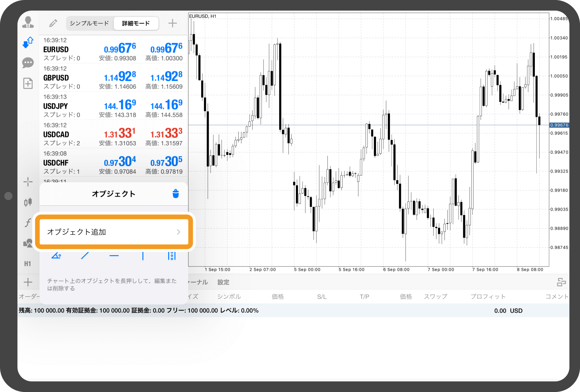Click the EURUSD, H1 chart title

pyautogui.click(x=203, y=16)
